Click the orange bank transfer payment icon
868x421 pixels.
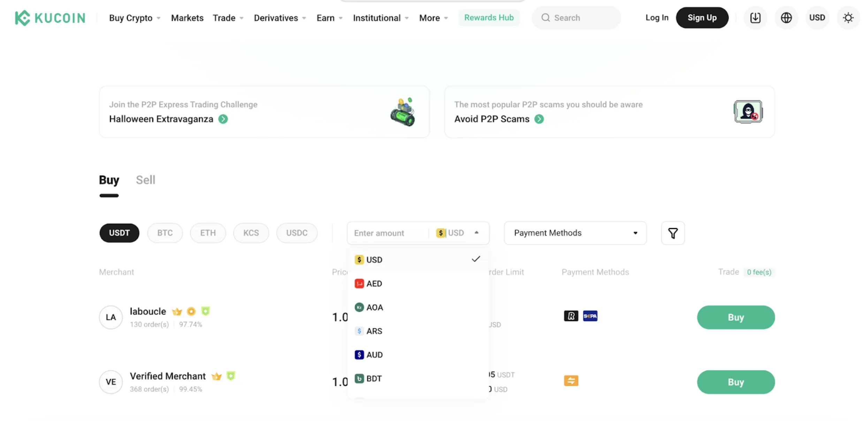pos(571,381)
